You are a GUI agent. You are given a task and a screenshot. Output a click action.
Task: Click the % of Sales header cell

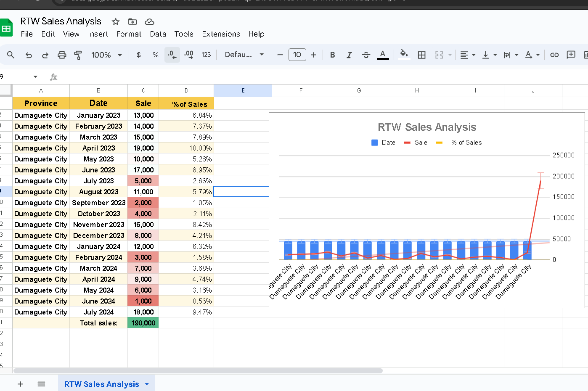(186, 103)
